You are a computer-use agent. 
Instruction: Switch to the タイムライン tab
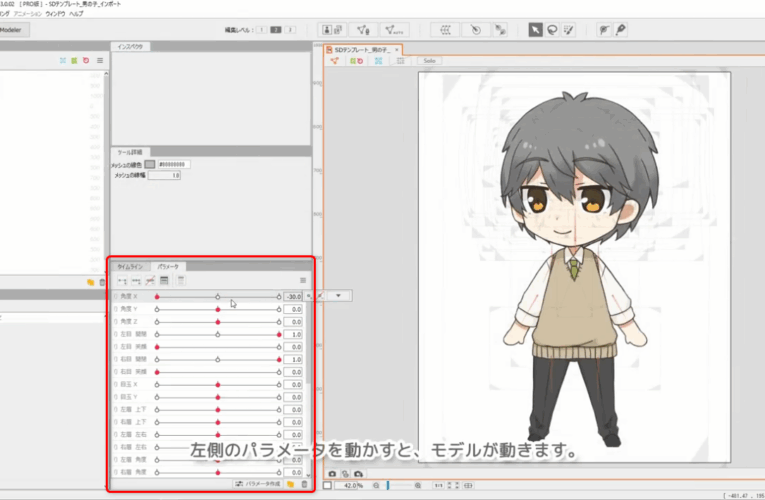click(x=130, y=267)
